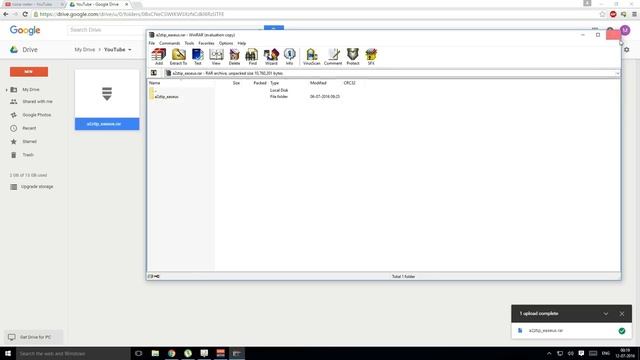Close the upload complete notification

(622, 314)
